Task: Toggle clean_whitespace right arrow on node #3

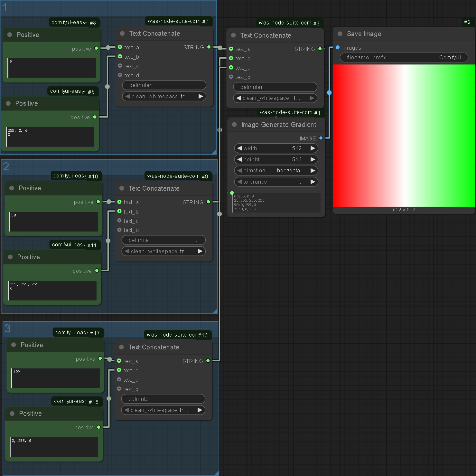Action: (x=312, y=98)
